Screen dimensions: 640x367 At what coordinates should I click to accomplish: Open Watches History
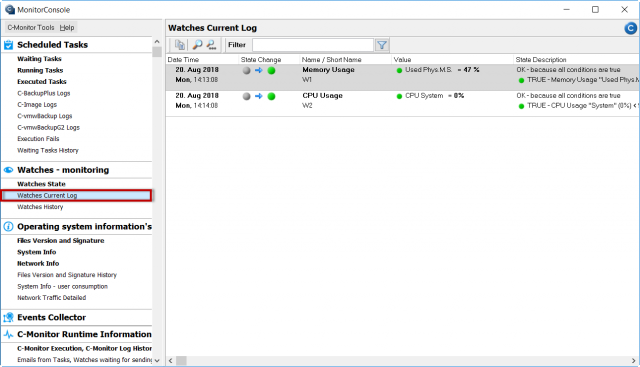point(40,207)
